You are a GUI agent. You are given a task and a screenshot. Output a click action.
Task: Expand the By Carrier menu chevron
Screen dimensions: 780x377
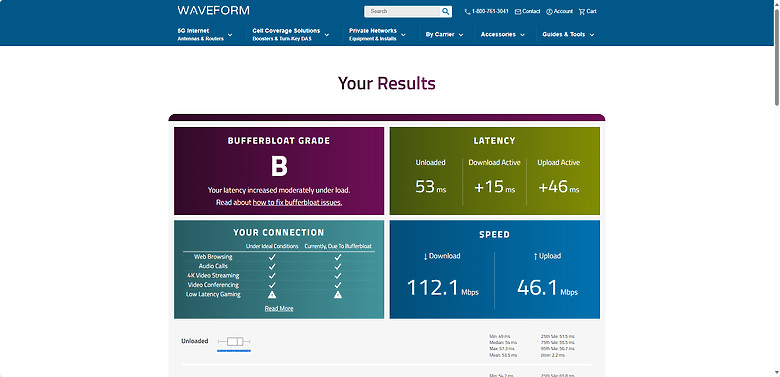pyautogui.click(x=461, y=35)
